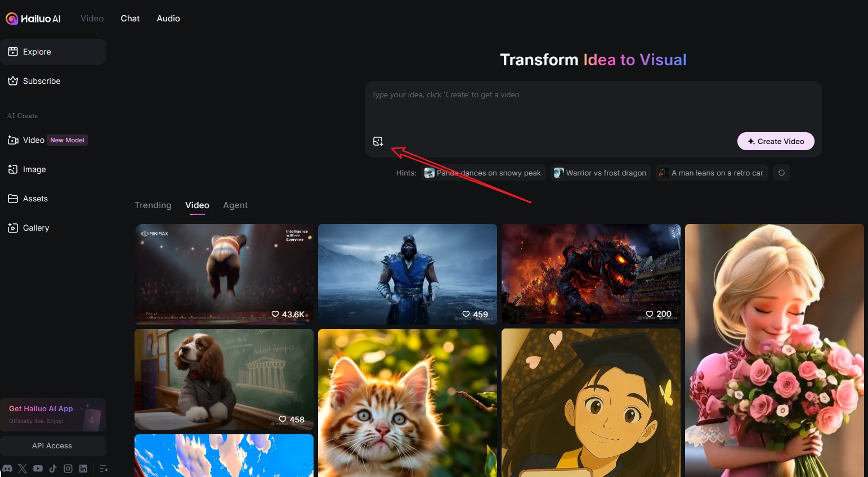This screenshot has width=868, height=477.
Task: Open the Gallery sidebar item
Action: (x=53, y=228)
